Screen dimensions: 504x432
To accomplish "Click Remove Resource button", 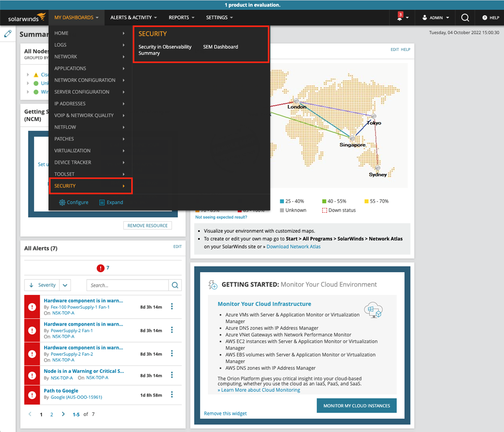I will coord(147,225).
